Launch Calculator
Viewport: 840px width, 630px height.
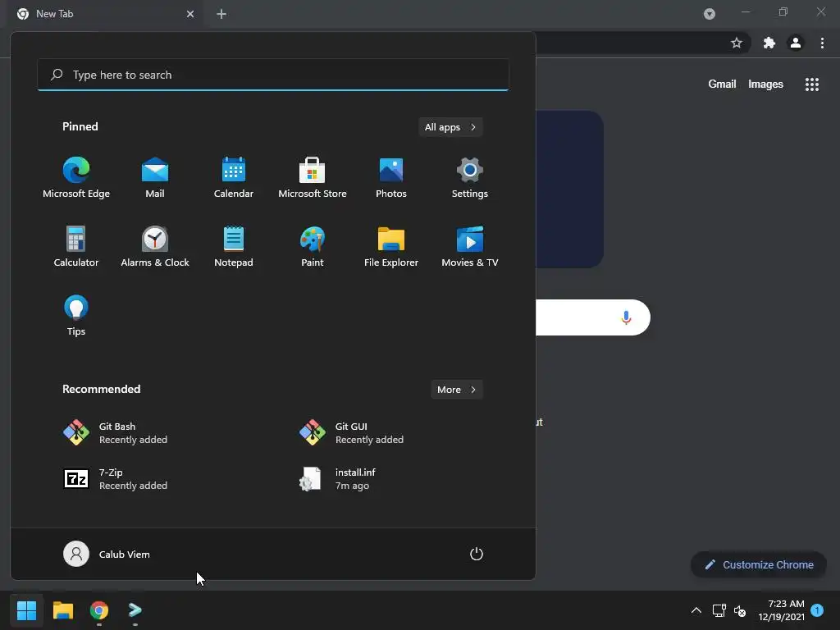click(x=76, y=246)
